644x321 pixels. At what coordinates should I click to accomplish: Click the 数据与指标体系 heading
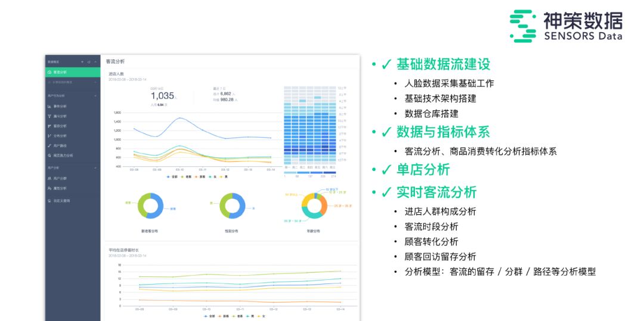pos(443,132)
